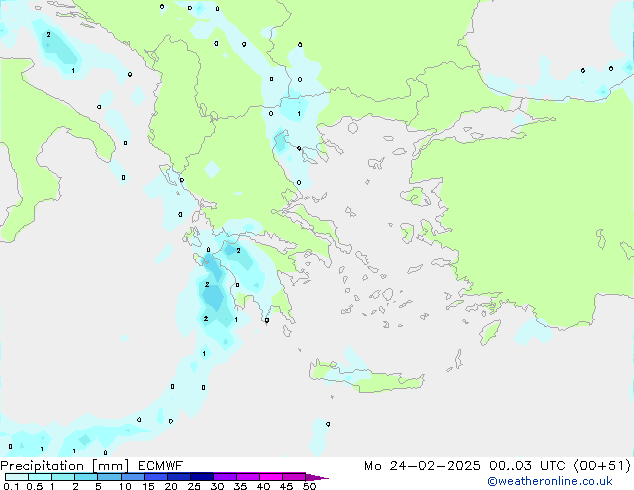
Task: Click the 2–5 mm legend color box
Action: point(86,477)
